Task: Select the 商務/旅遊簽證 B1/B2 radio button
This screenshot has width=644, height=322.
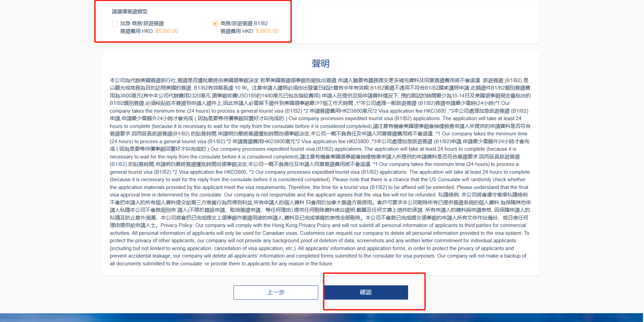Action: coord(215,24)
